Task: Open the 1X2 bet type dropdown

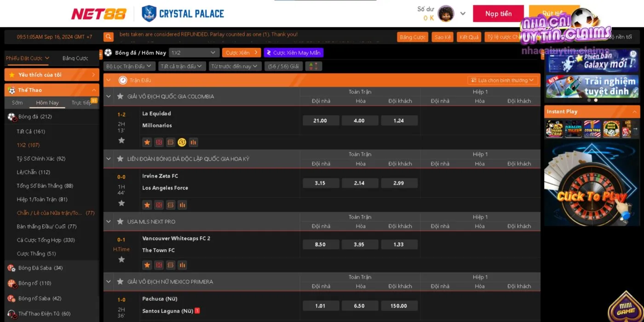Action: coord(193,53)
